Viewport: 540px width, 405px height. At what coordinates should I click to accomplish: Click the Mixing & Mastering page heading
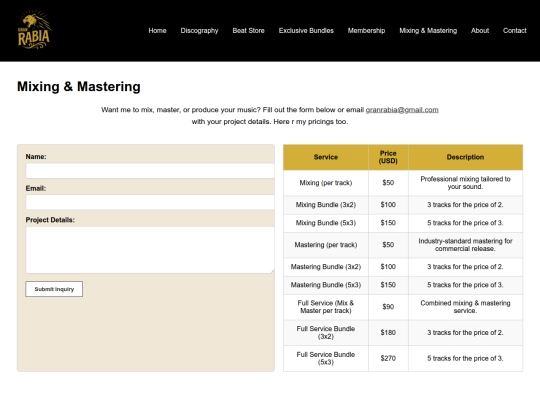click(79, 86)
